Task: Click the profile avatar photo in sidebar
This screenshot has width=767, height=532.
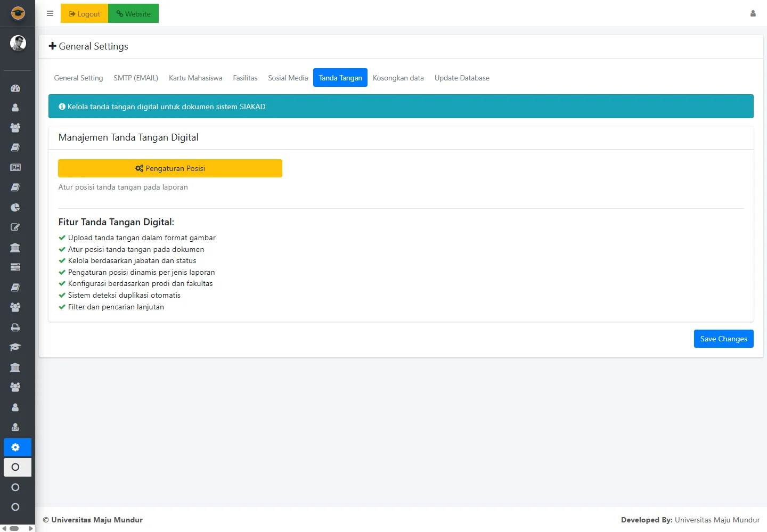Action: 18,43
